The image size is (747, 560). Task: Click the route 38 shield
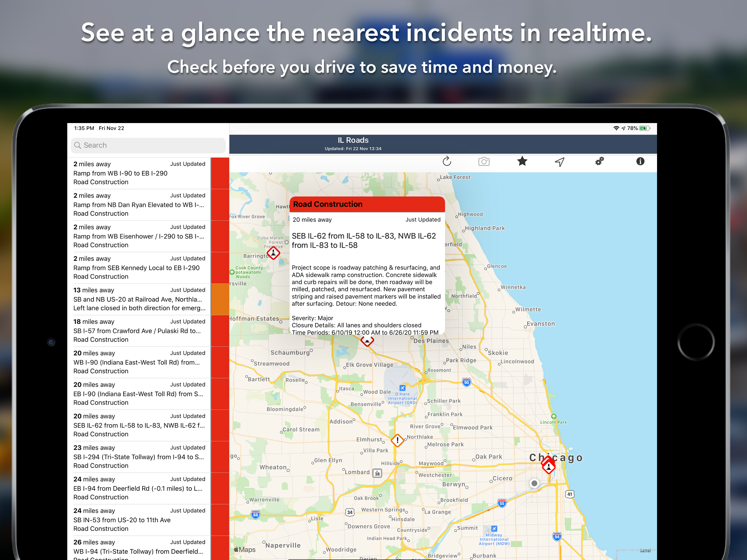[377, 474]
